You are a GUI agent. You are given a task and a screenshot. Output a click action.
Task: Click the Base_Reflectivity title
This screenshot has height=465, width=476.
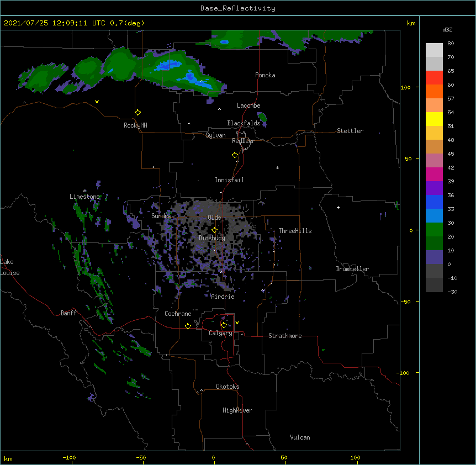(x=238, y=8)
